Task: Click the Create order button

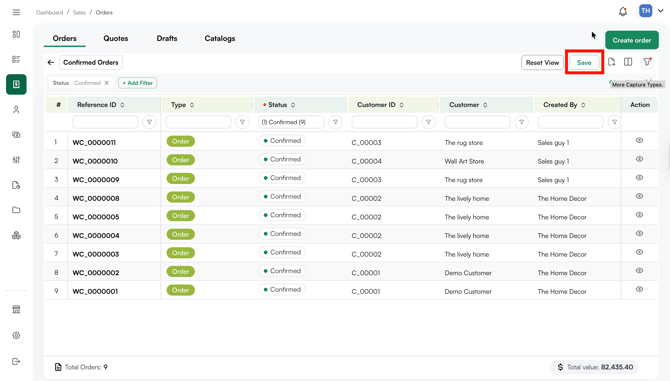Action: [x=632, y=40]
